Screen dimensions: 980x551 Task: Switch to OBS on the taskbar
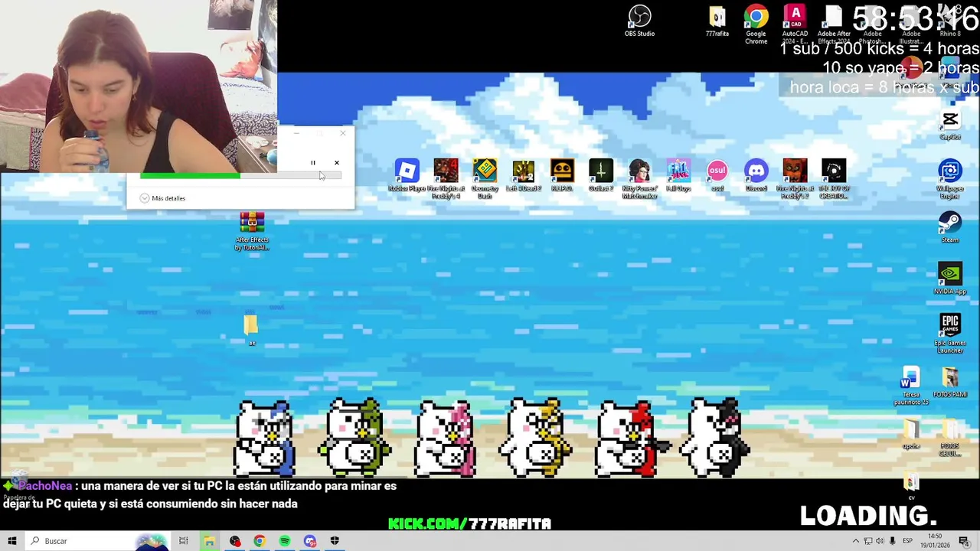[x=234, y=541]
